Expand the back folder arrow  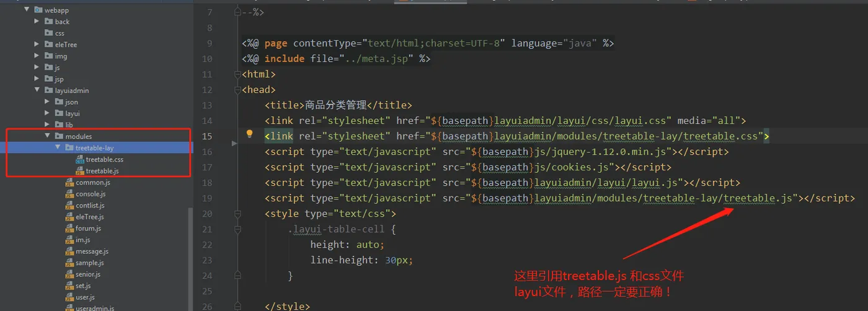click(x=37, y=22)
